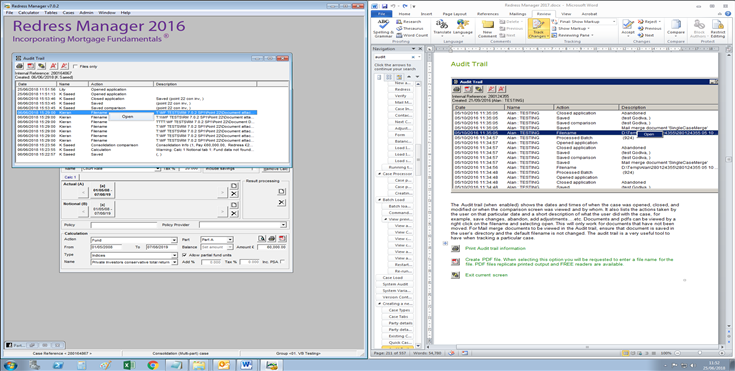735x371 pixels.
Task: Click the Windows Start button
Action: tap(10, 365)
